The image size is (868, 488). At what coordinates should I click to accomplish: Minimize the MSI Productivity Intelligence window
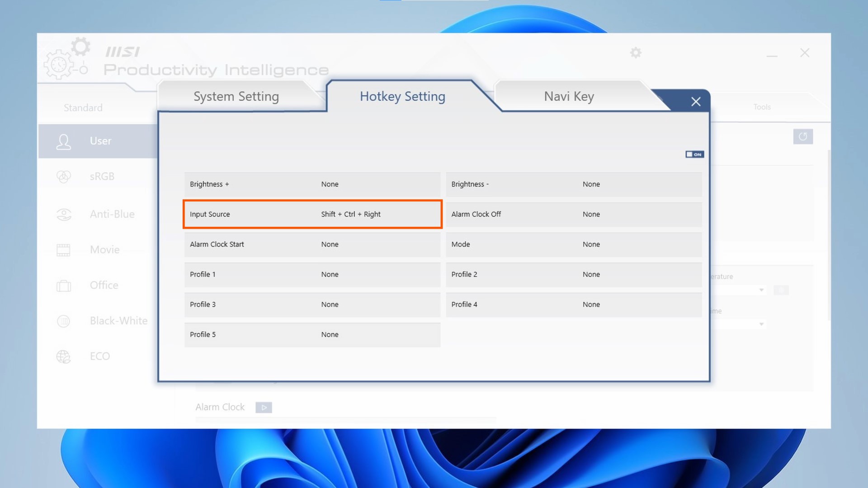[772, 56]
